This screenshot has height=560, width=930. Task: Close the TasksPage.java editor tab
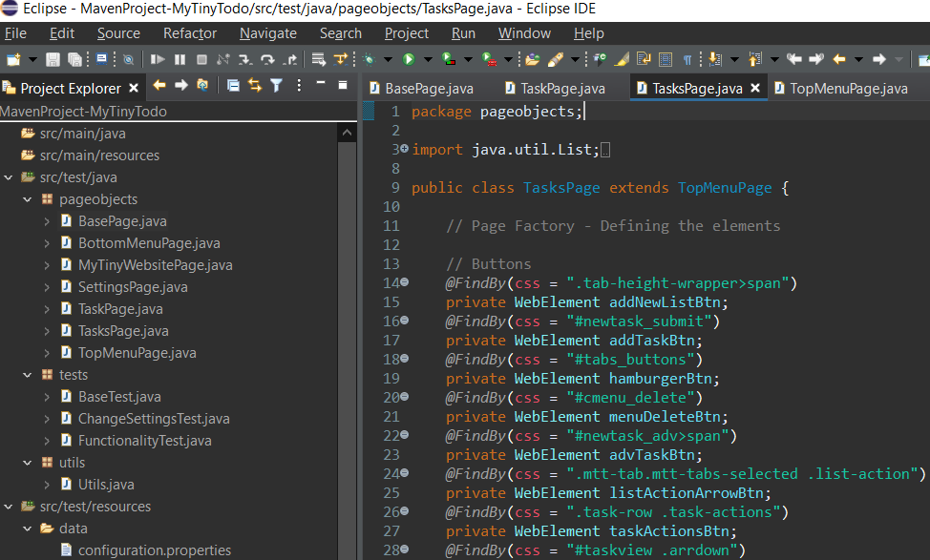pyautogui.click(x=755, y=89)
